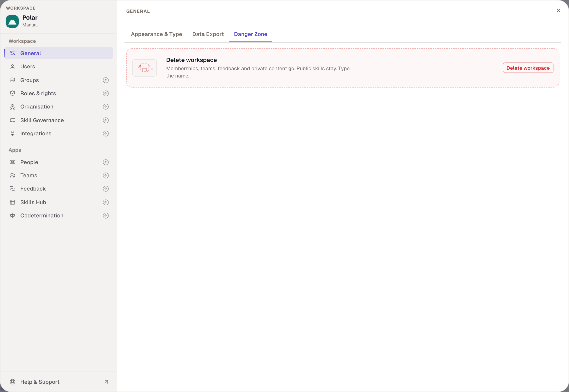Close the General settings dialog

(x=559, y=10)
